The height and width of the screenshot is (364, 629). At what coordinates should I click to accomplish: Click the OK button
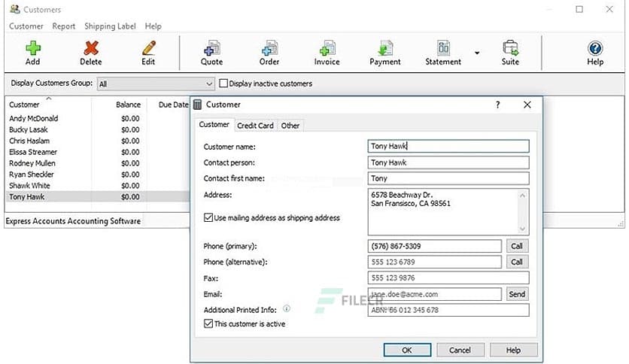[407, 350]
